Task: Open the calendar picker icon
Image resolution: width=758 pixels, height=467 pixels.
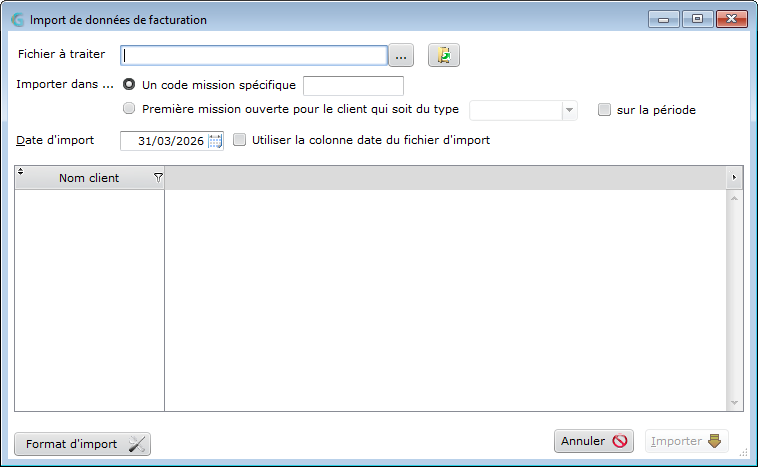Action: pos(216,141)
